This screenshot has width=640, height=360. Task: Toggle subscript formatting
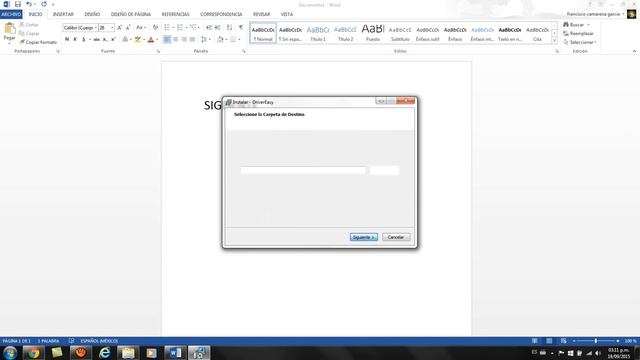tap(105, 40)
